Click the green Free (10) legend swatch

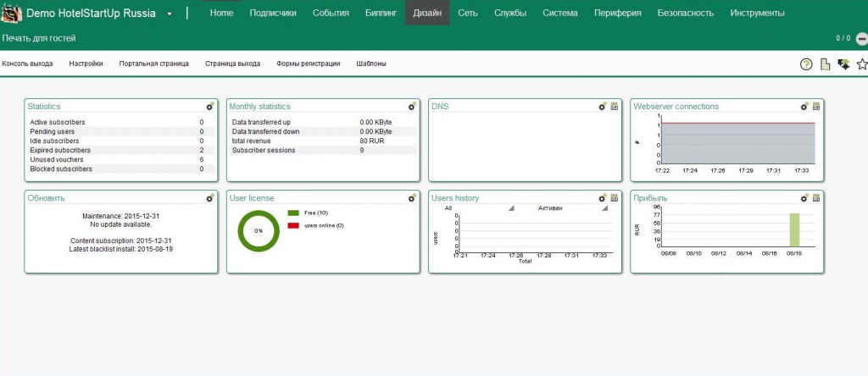click(x=293, y=213)
